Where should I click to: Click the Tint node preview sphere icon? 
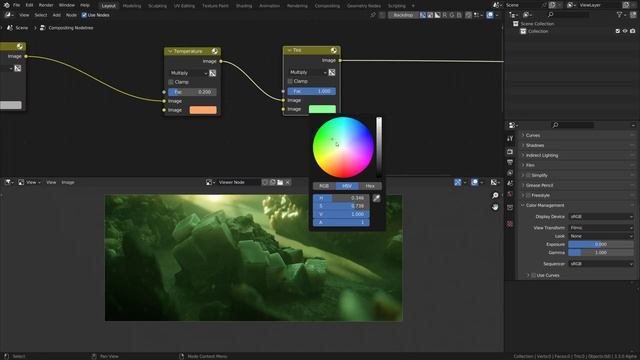click(334, 50)
